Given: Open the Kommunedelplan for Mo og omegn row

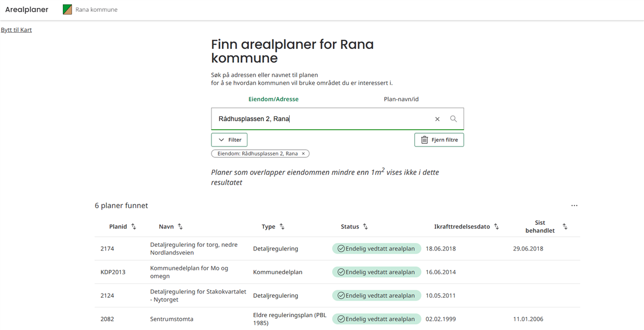Looking at the screenshot, I should tap(189, 272).
